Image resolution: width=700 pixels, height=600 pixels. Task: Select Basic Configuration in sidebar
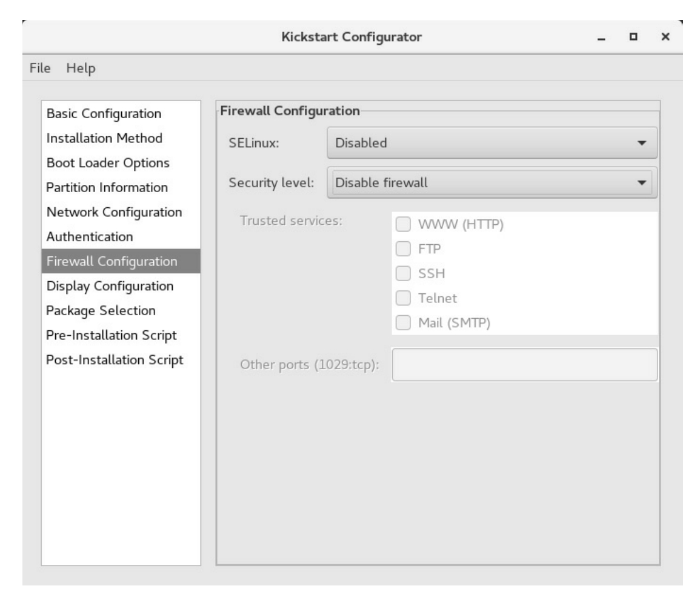[104, 113]
